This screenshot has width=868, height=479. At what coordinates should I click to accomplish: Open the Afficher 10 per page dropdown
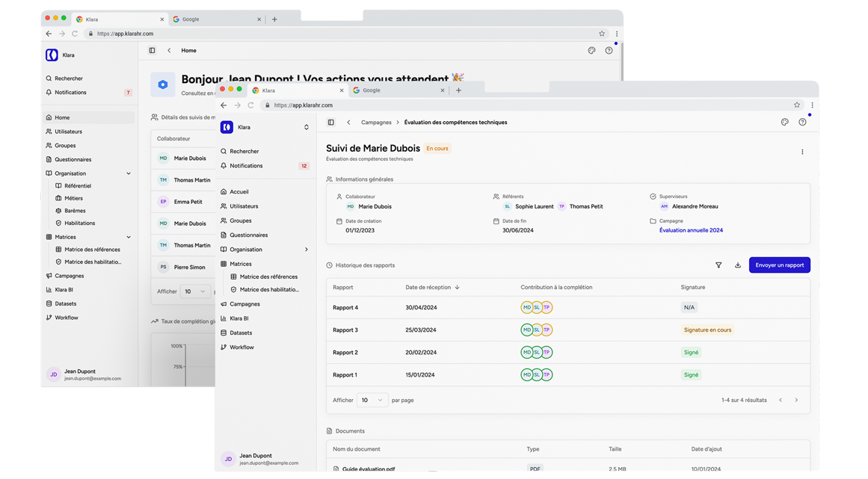coord(372,400)
